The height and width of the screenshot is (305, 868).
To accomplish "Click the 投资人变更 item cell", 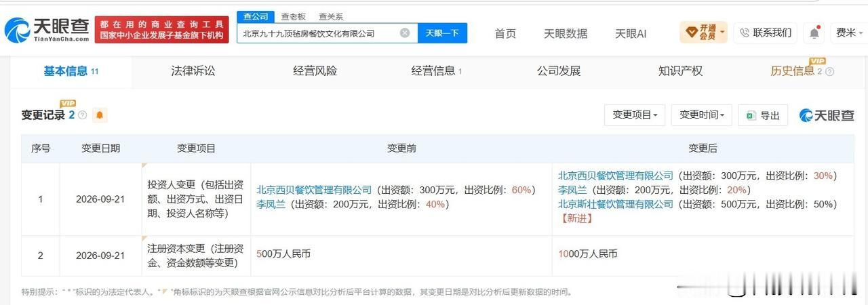I will pos(195,199).
